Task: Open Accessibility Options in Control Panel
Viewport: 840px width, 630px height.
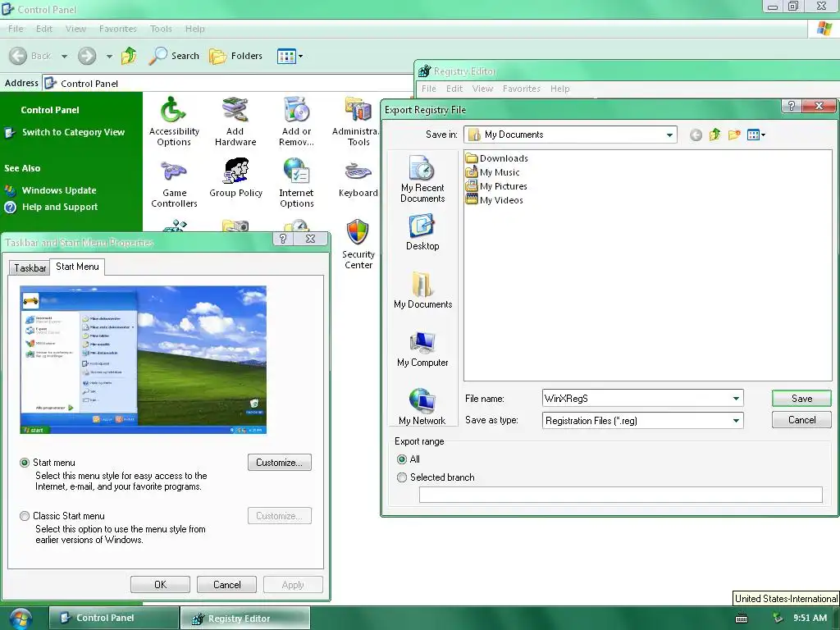Action: pos(174,121)
